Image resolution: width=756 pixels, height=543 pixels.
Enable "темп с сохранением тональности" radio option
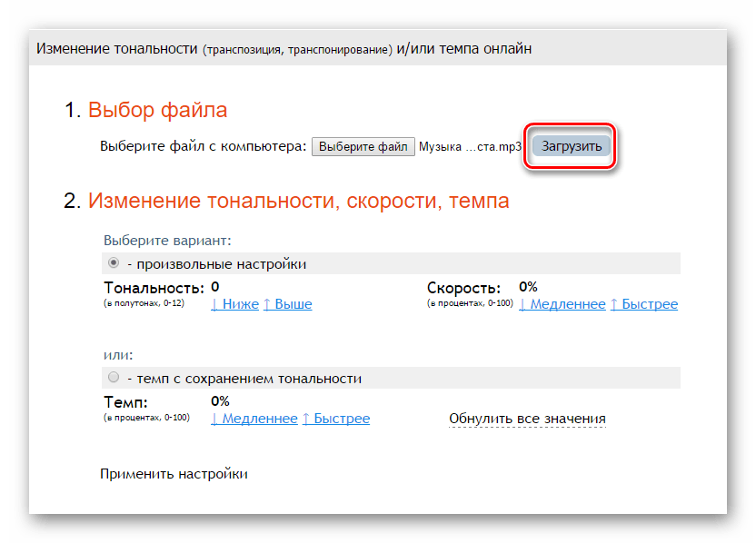pos(114,378)
